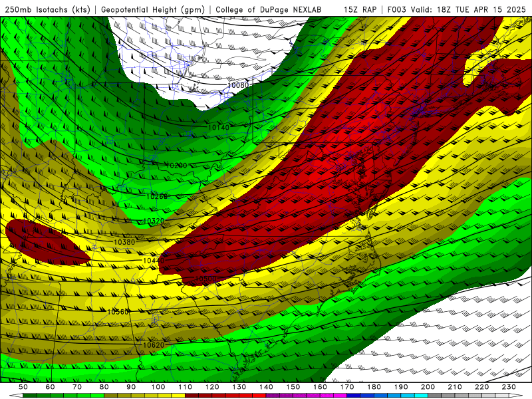This screenshot has width=532, height=399.
Task: Click the 'College of DuPage NEXLAB' label
Action: coord(268,9)
